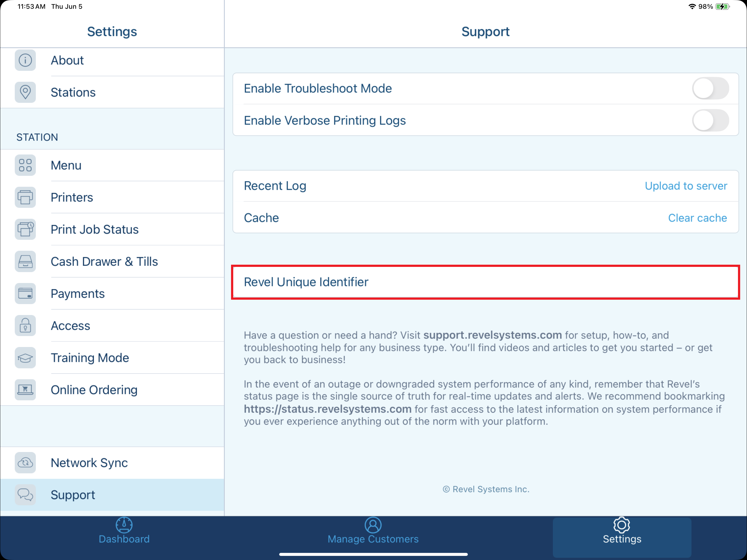This screenshot has height=560, width=747.
Task: Click the 11:53 AM clock
Action: (31, 6)
